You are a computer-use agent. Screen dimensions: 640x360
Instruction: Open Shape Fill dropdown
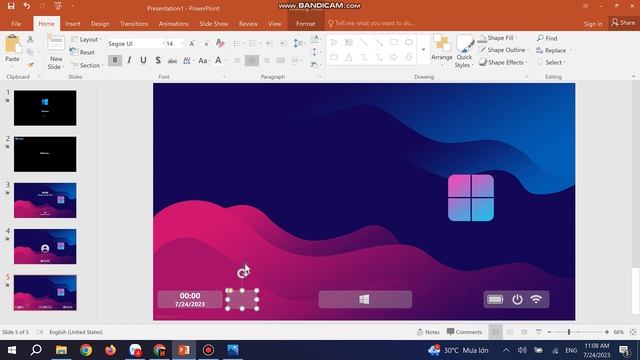[x=498, y=38]
